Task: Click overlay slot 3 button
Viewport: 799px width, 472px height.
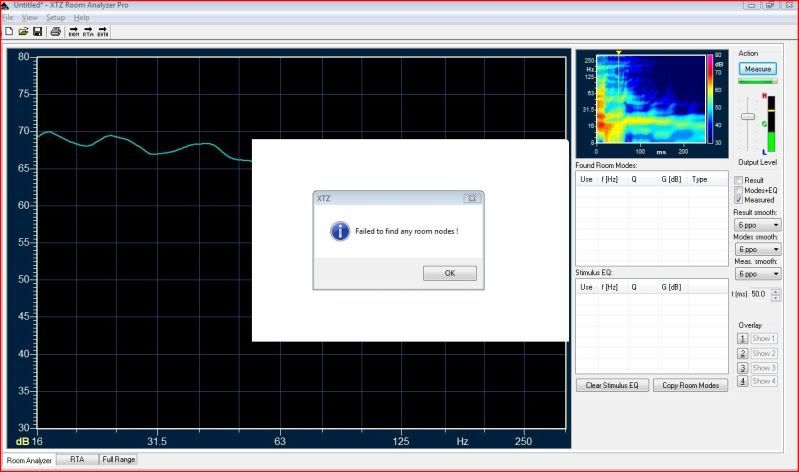Action: (742, 367)
